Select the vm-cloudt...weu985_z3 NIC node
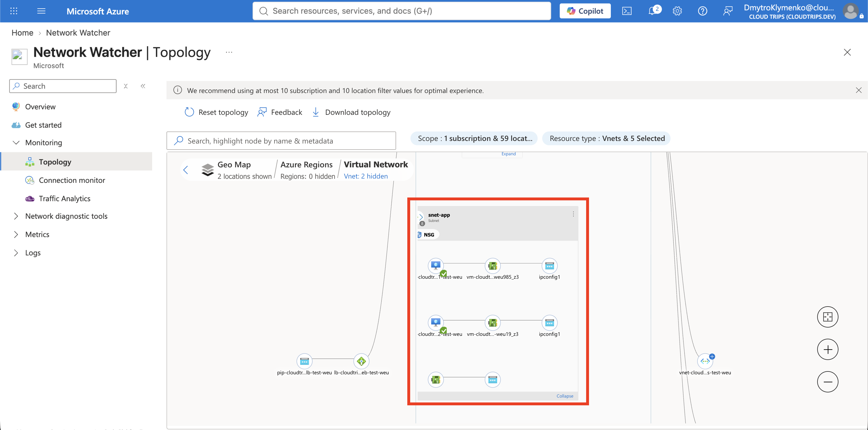This screenshot has width=868, height=430. tap(493, 266)
